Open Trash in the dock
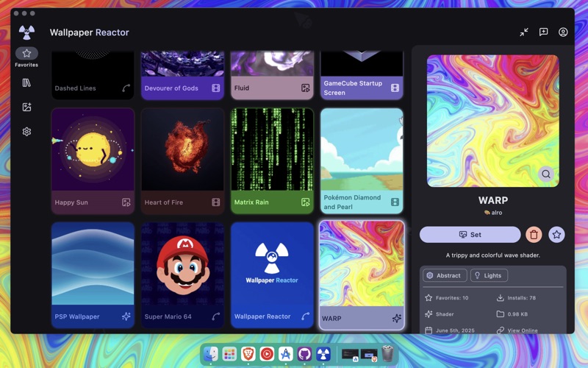This screenshot has width=588, height=368. click(387, 353)
